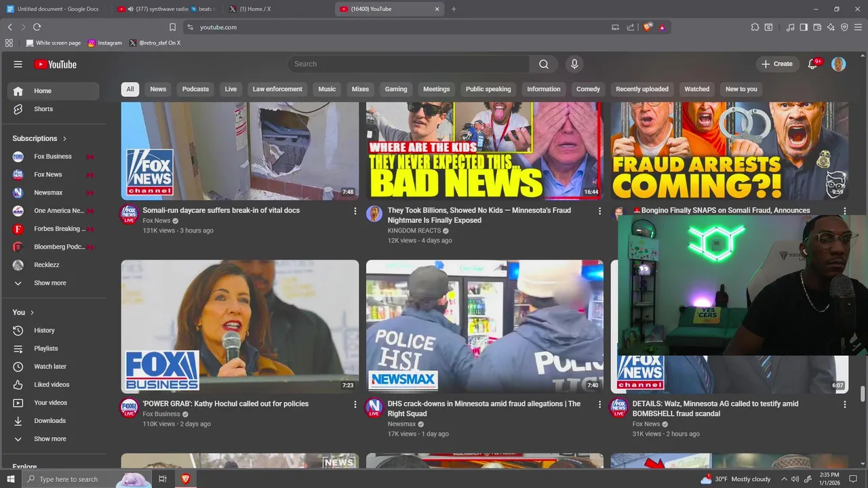Open Newsmax subscription in sidebar
Image resolution: width=868 pixels, height=488 pixels.
[x=53, y=192]
